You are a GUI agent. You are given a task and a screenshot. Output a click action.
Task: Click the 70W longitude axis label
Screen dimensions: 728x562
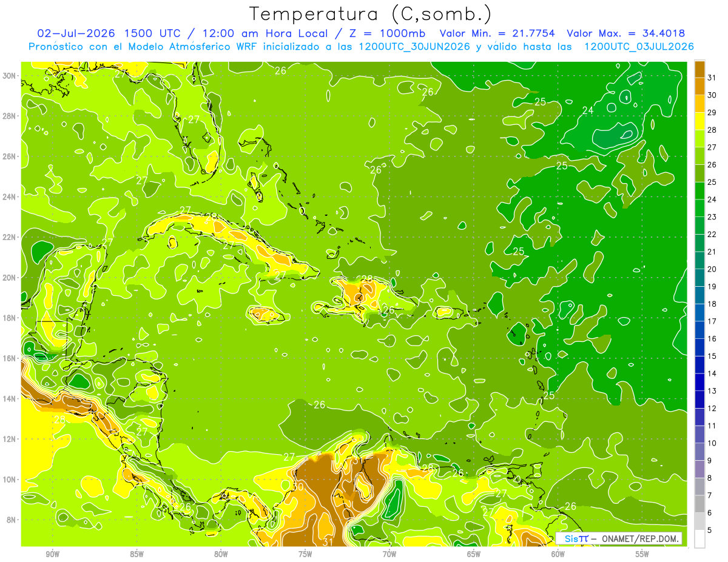pos(389,554)
